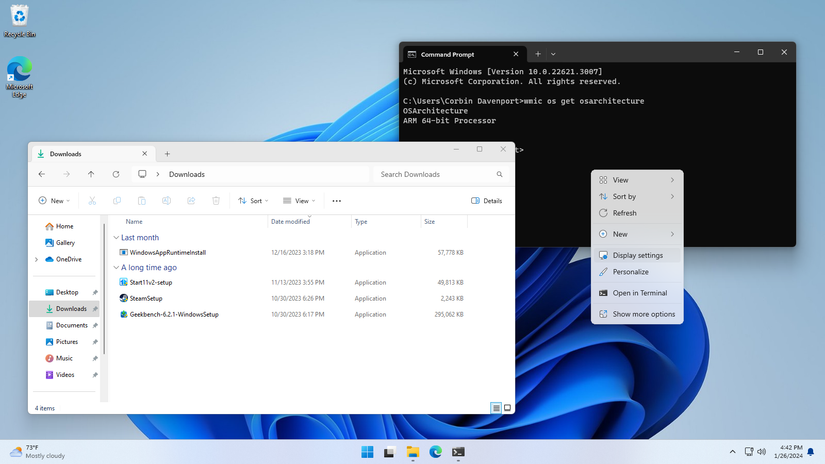Click the search magnifier in Search Downloads

point(499,174)
